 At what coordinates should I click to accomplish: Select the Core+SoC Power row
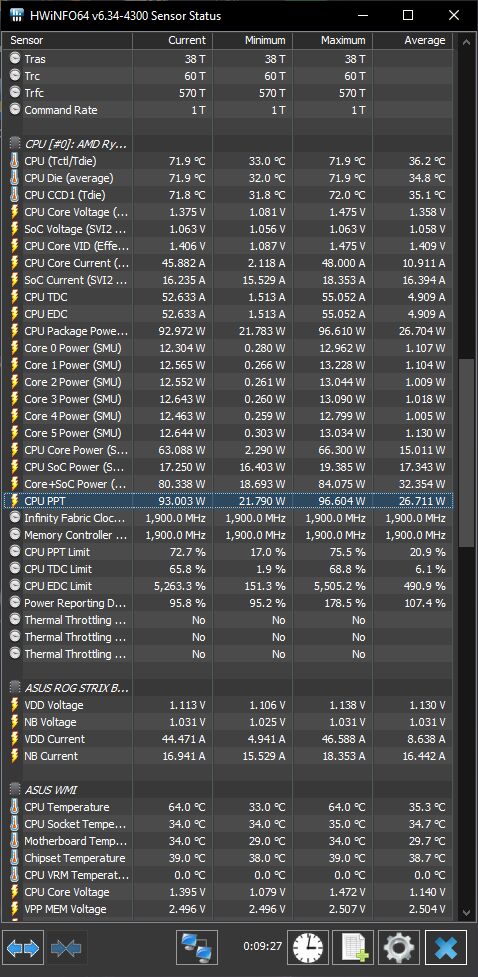[228, 484]
